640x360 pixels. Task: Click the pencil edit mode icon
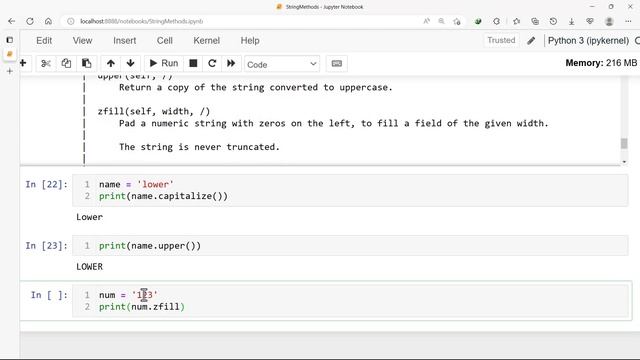click(x=531, y=40)
